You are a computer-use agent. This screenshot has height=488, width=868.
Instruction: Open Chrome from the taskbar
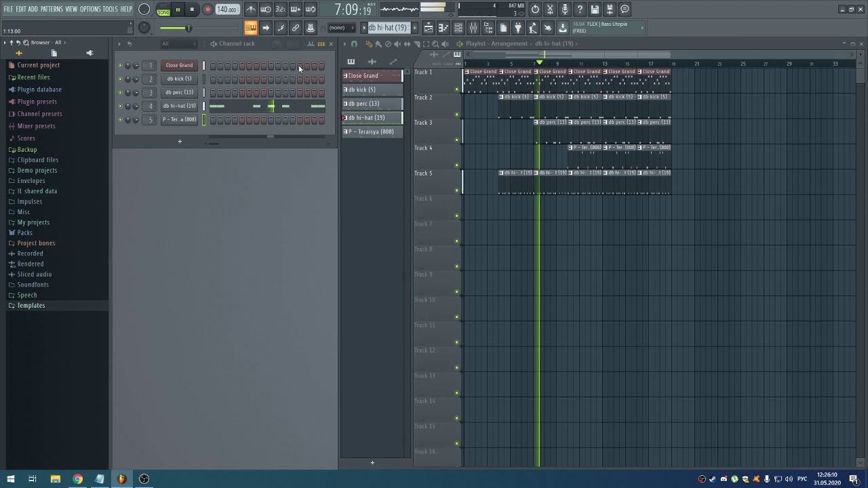[x=77, y=479]
